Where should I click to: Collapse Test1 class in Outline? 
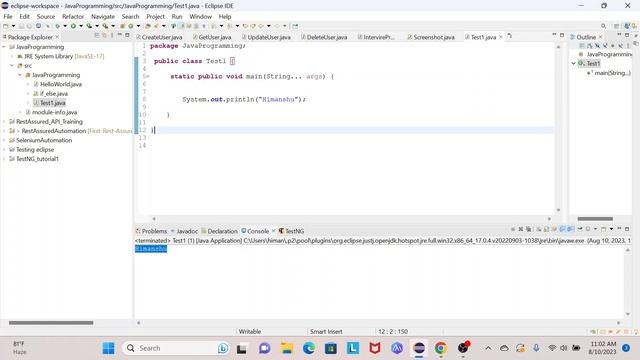tap(573, 63)
